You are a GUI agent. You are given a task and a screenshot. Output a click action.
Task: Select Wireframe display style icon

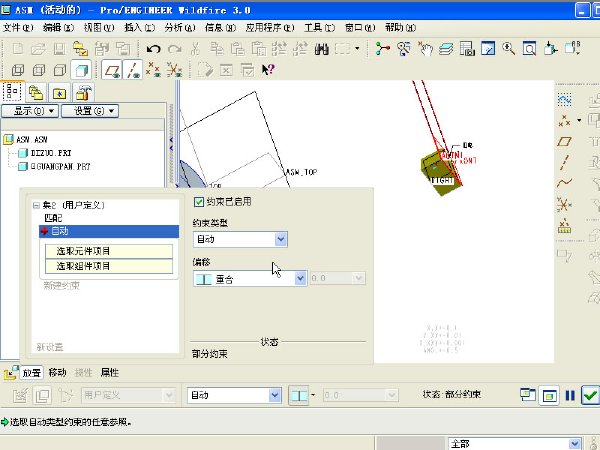tap(18, 70)
